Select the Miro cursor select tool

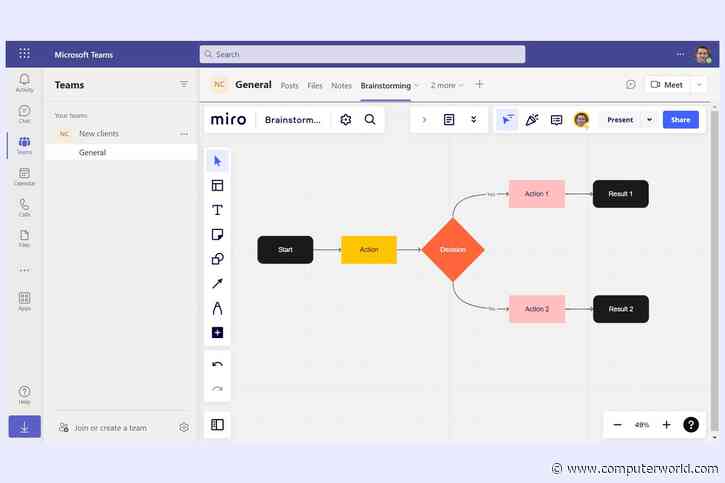(217, 161)
